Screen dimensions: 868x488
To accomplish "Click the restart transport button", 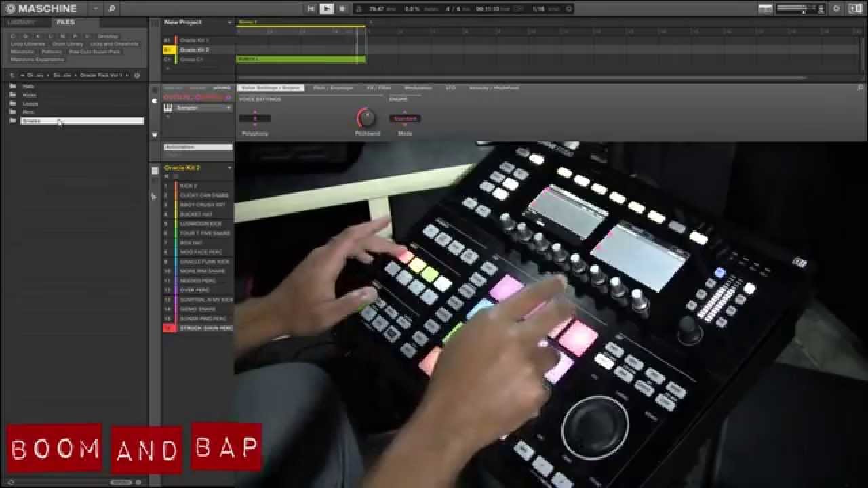I will [x=311, y=9].
